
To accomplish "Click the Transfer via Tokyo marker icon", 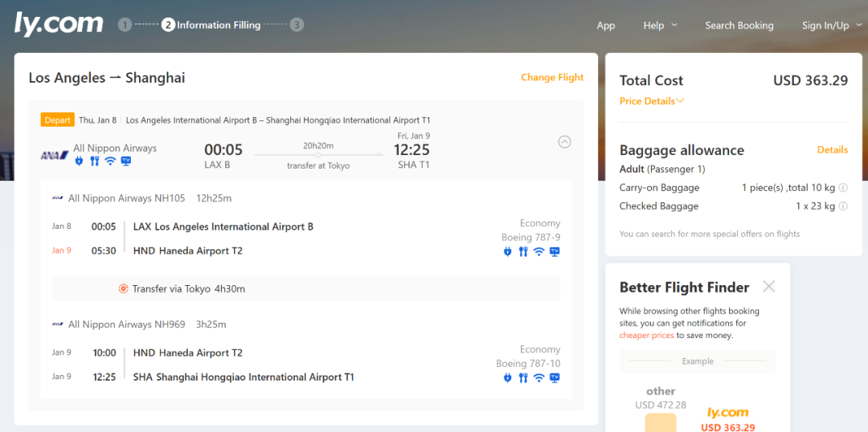I will click(123, 289).
